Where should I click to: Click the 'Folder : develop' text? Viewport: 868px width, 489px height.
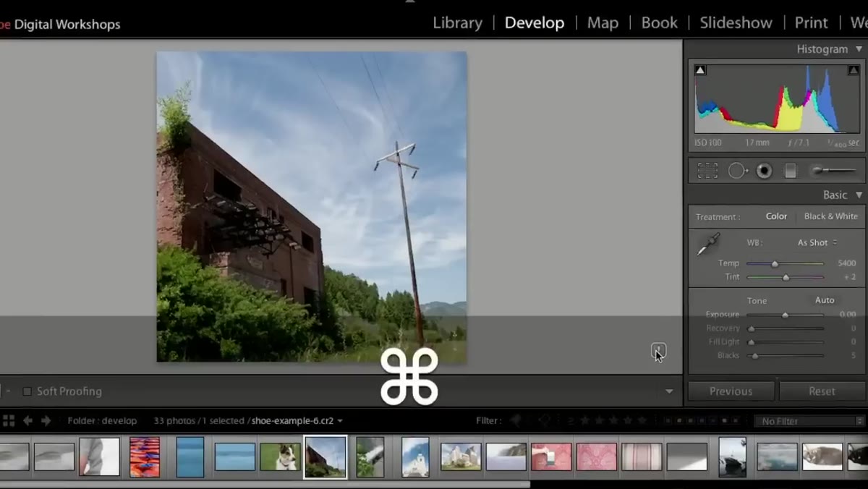[102, 420]
